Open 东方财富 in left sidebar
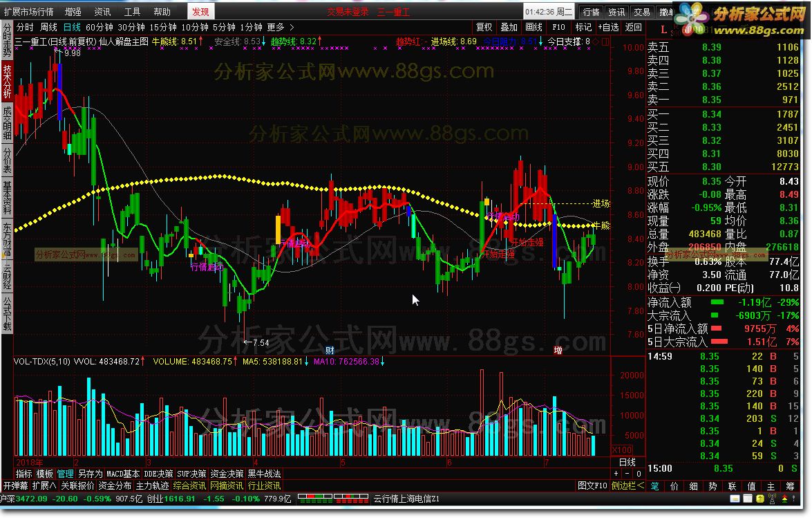The image size is (812, 518). 7,239
